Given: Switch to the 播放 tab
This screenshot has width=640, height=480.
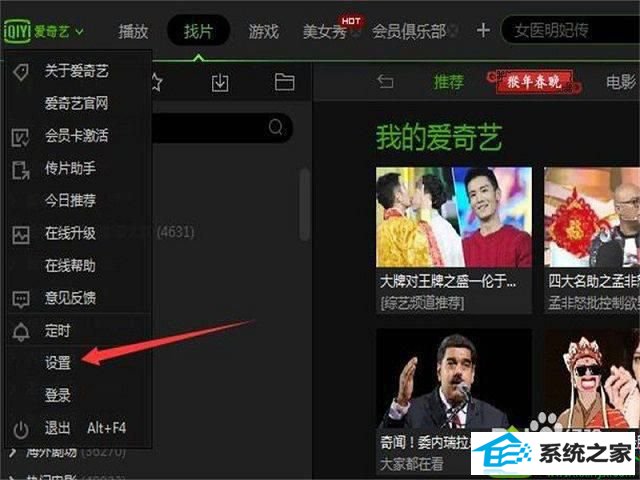Looking at the screenshot, I should [x=133, y=31].
